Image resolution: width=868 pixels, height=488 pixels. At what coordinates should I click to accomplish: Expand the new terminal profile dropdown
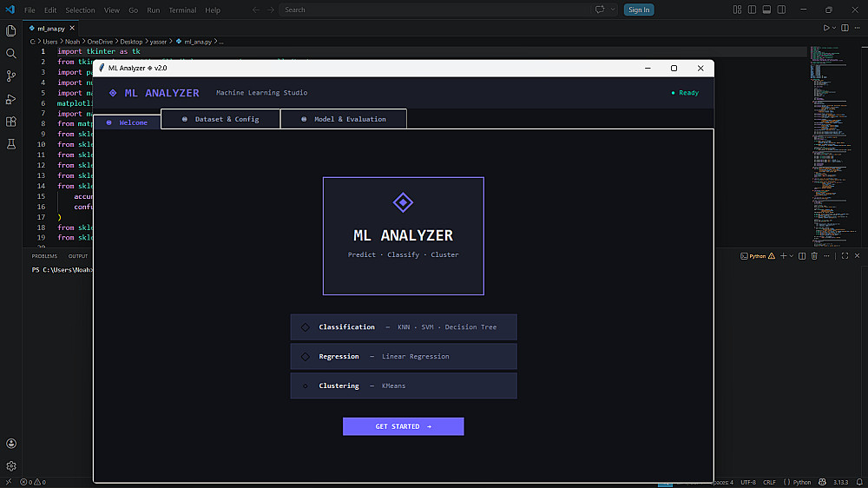click(x=791, y=256)
